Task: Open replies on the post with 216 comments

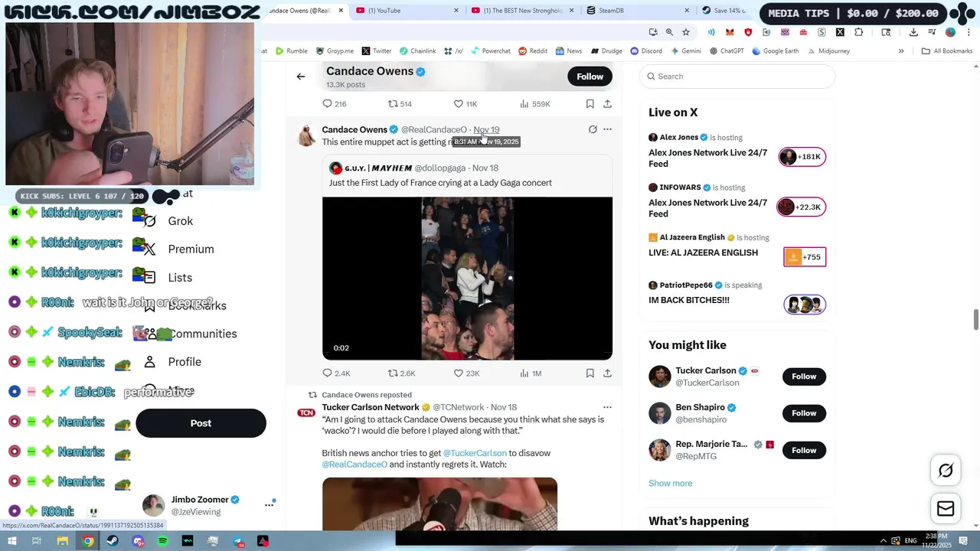Action: (x=335, y=104)
